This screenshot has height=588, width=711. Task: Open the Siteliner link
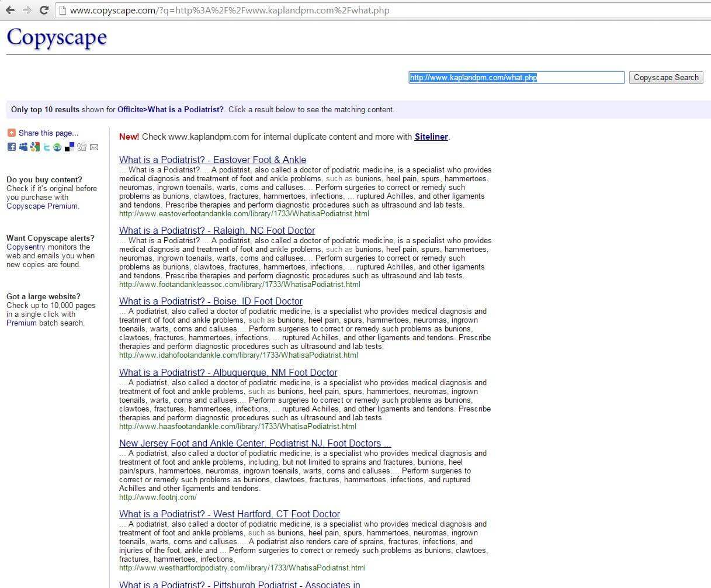[431, 137]
